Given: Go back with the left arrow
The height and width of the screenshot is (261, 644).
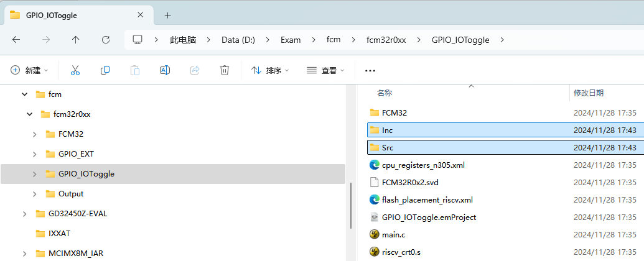Looking at the screenshot, I should 16,40.
